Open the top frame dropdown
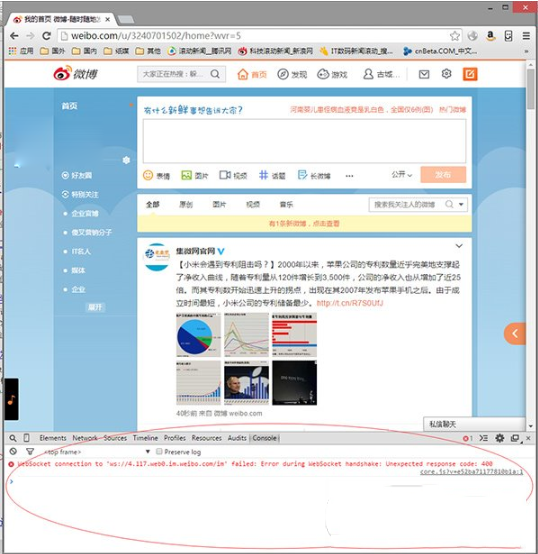Image resolution: width=538 pixels, height=554 pixels. click(97, 452)
